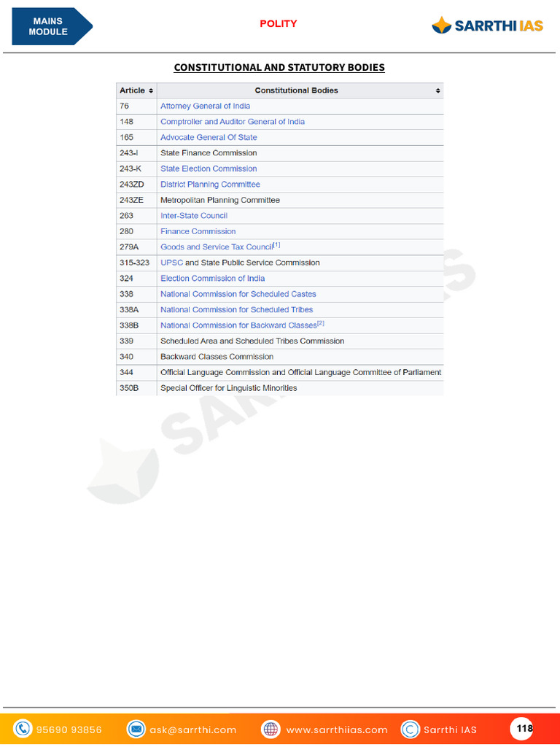
Task: Open the Election Commission of India link
Action: (212, 278)
